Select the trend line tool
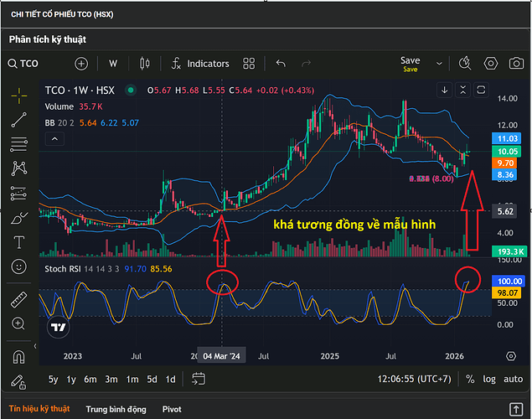532x419 pixels. point(19,120)
